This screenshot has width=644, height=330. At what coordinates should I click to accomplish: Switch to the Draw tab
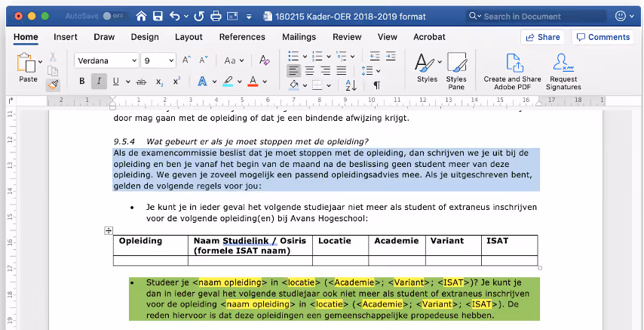[104, 36]
